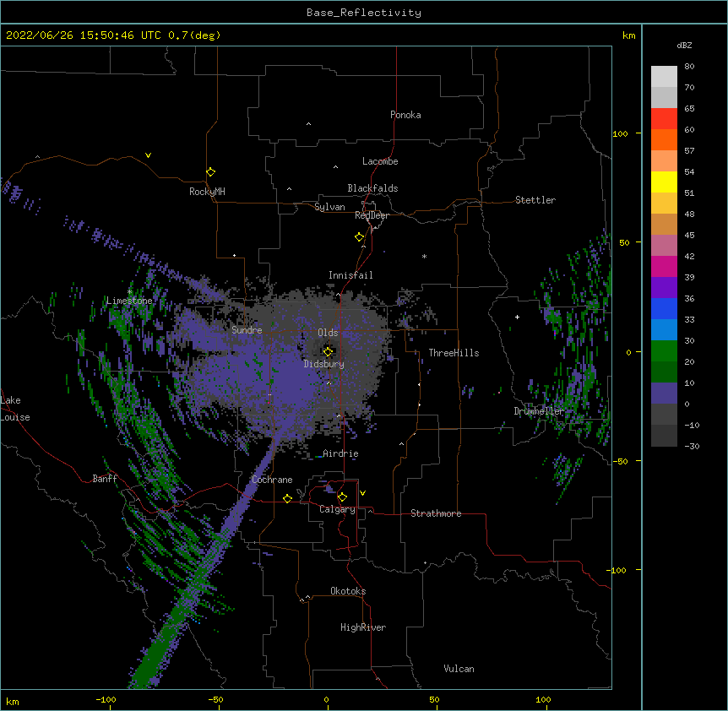Image resolution: width=728 pixels, height=711 pixels.
Task: Click the yellow diamond marker south of RedDeer
Action: pyautogui.click(x=359, y=237)
